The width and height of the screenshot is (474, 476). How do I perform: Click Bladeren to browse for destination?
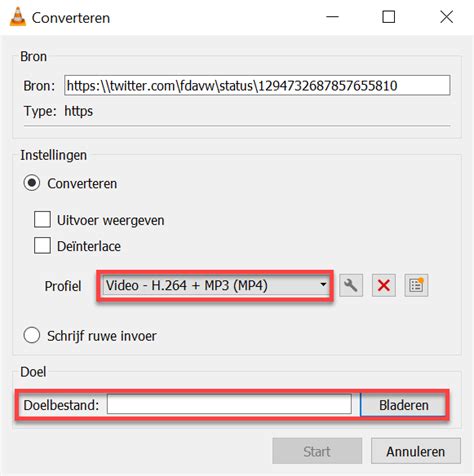[403, 405]
